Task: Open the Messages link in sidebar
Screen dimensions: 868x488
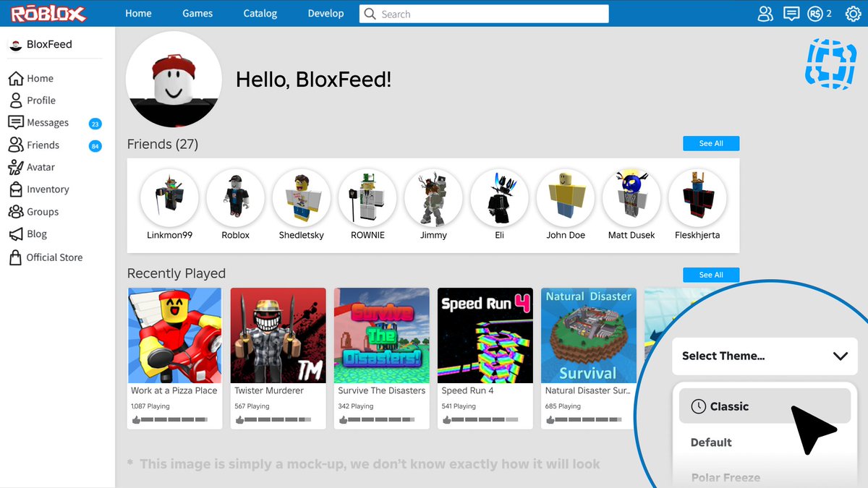Action: (48, 123)
